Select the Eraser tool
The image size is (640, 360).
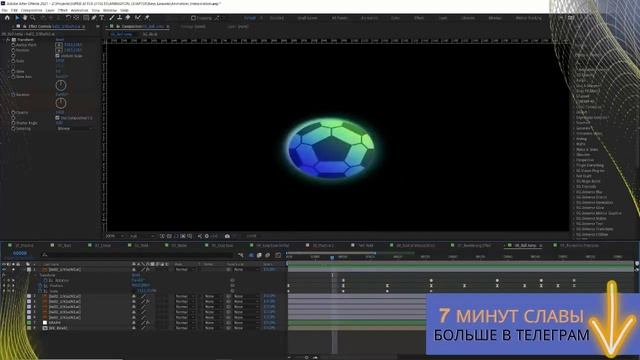[128, 18]
